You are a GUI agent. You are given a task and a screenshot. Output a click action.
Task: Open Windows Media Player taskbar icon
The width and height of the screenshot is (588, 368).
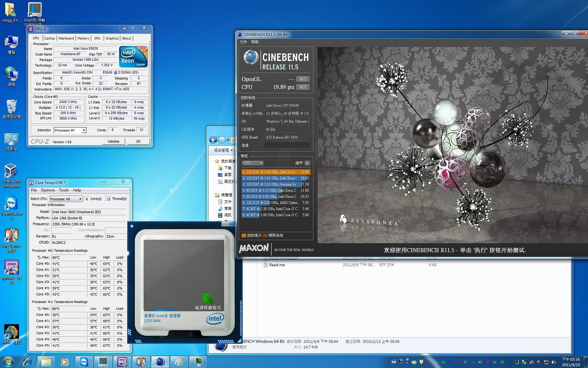click(x=64, y=362)
